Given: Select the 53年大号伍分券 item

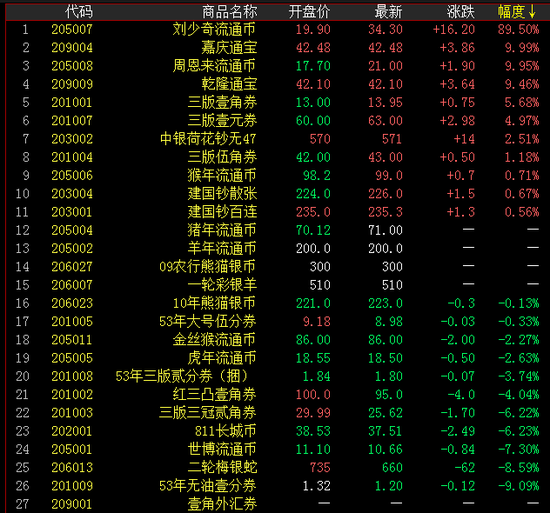Looking at the screenshot, I should click(x=208, y=322).
